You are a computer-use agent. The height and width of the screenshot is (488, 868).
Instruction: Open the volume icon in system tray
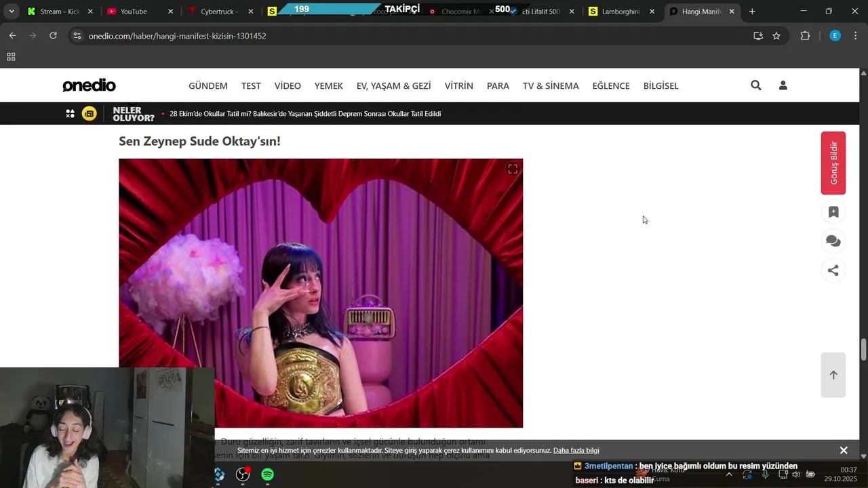(x=796, y=474)
